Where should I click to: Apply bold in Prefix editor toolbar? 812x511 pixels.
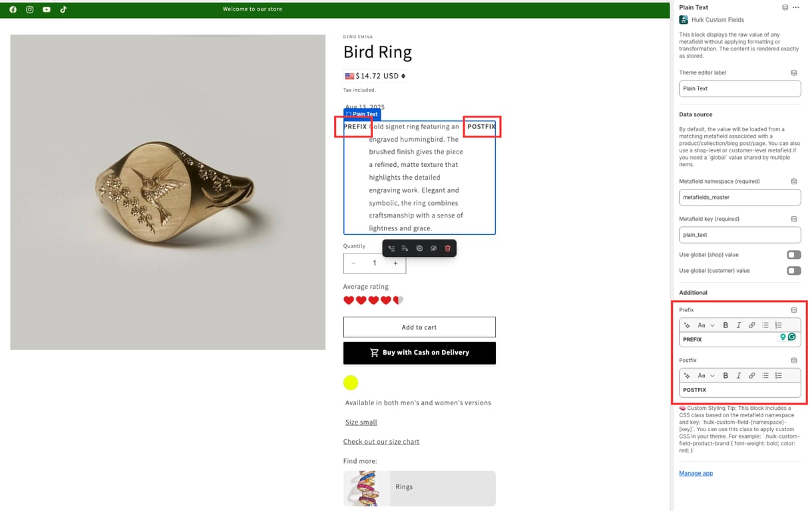pyautogui.click(x=725, y=325)
